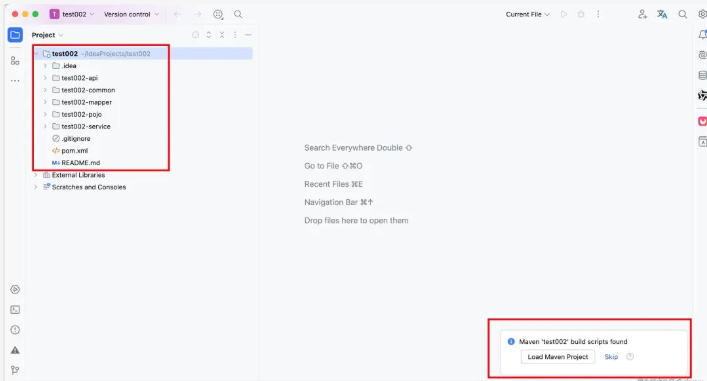Select the test002 root project row
The image size is (707, 381).
tap(142, 54)
